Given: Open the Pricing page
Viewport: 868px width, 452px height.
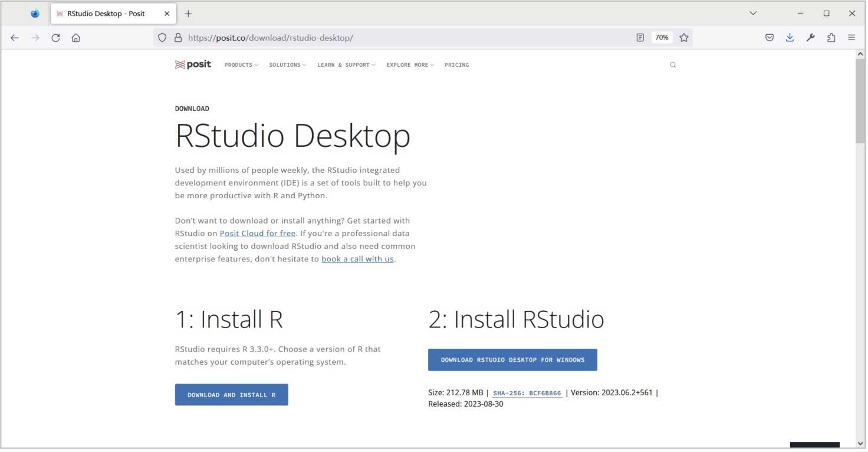Looking at the screenshot, I should tap(457, 65).
